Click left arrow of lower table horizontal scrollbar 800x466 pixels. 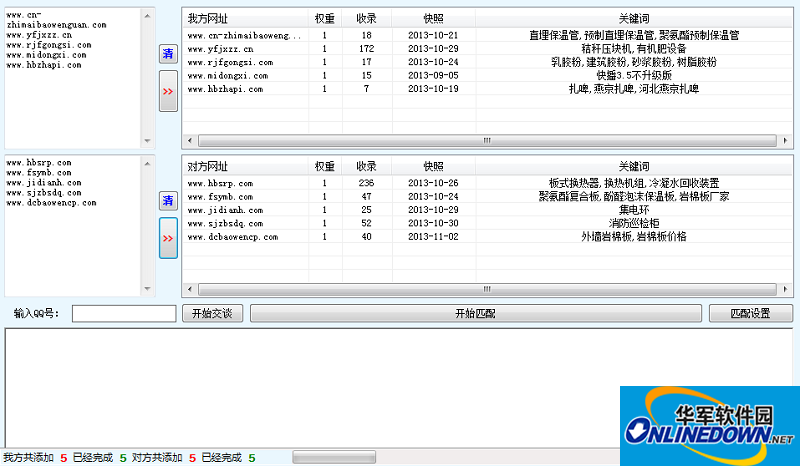190,289
